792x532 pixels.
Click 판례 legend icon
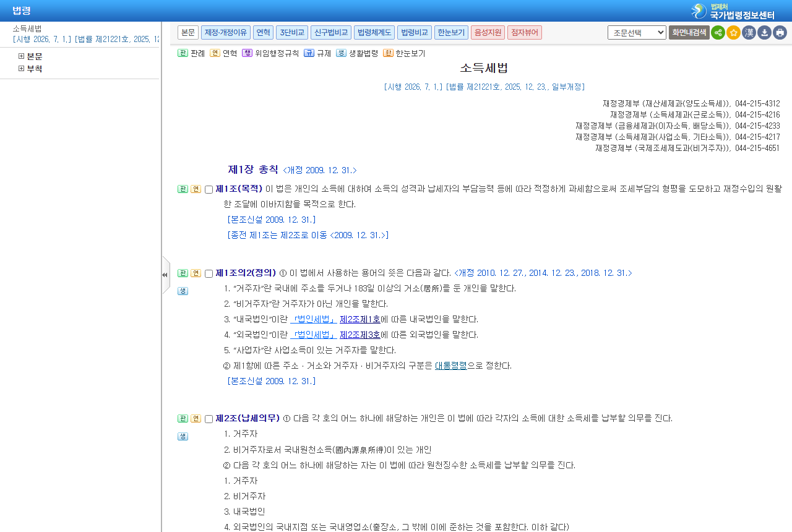[183, 53]
